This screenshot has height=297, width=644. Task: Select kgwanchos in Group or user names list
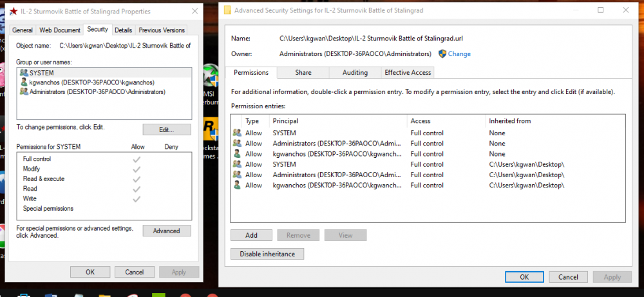[104, 82]
